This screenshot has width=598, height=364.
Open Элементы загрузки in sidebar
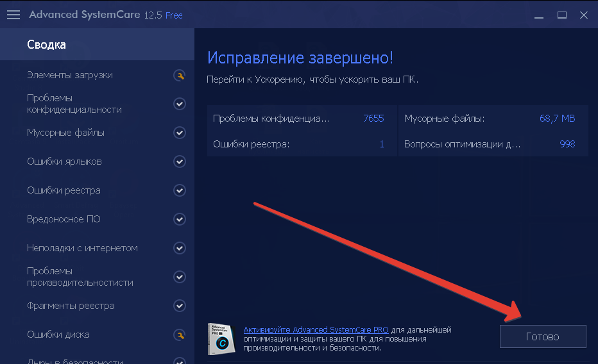point(70,75)
